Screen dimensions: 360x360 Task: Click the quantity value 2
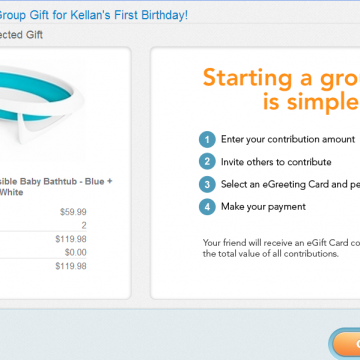click(84, 226)
